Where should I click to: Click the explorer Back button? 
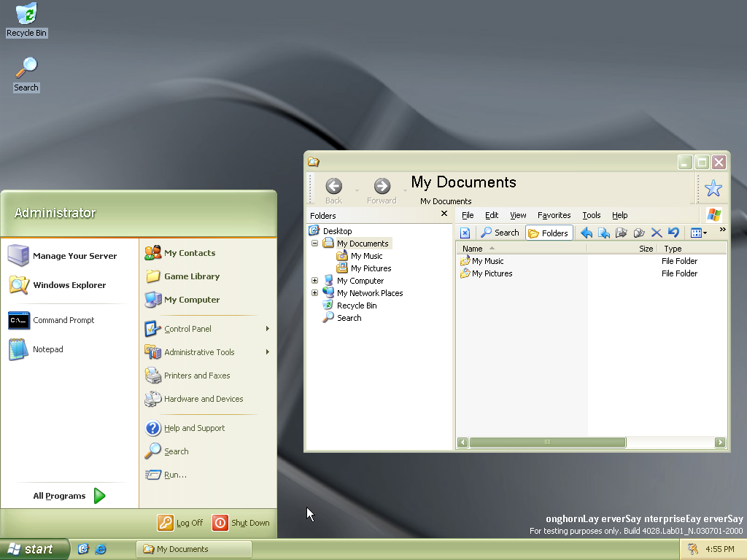333,190
